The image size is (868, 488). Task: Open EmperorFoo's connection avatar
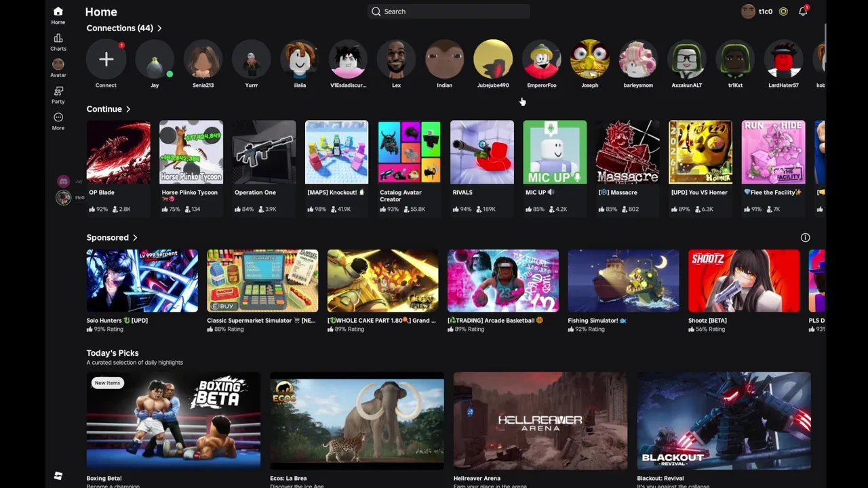tap(541, 60)
